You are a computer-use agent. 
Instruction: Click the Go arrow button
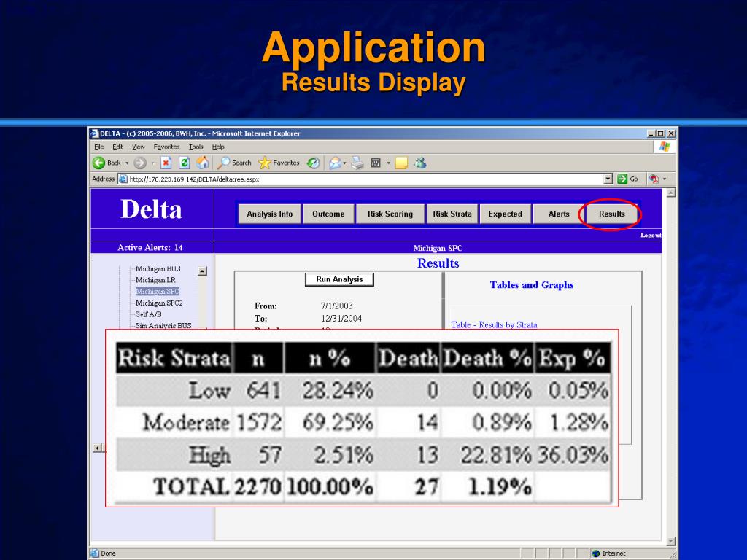pos(622,179)
